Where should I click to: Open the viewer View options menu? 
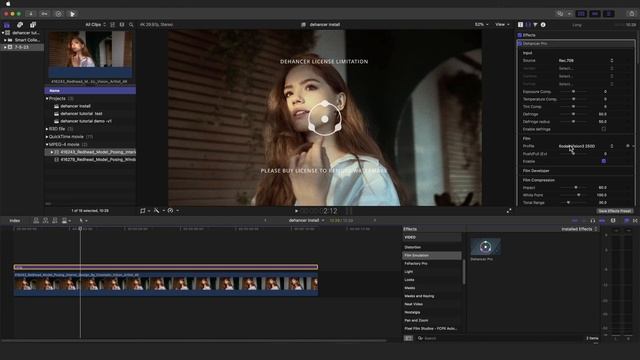pos(502,24)
